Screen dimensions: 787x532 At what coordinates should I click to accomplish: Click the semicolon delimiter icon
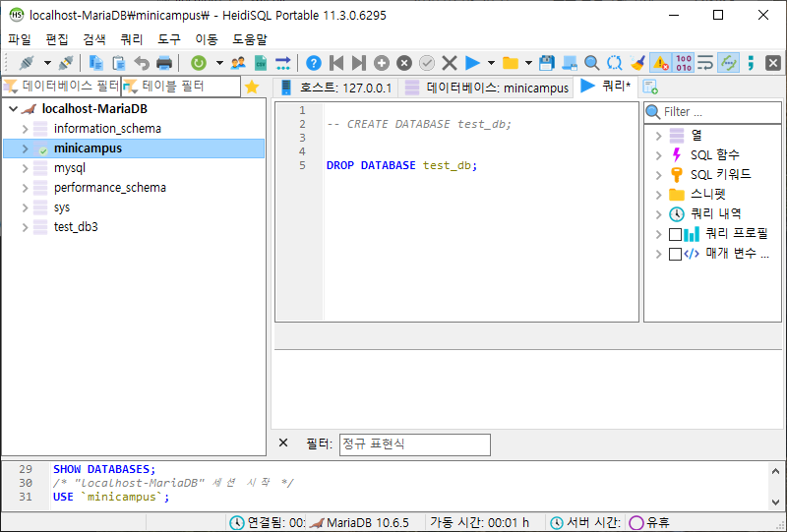click(x=751, y=63)
